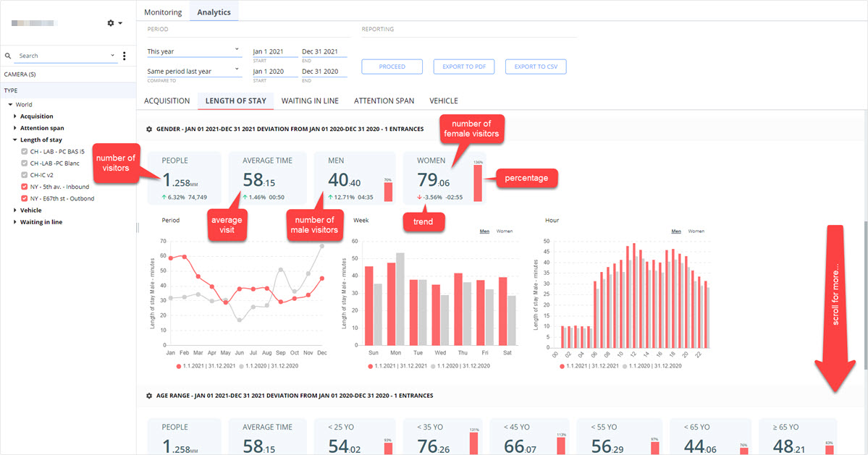Check the CH-IC v2 camera checkbox
The width and height of the screenshot is (868, 455).
[x=25, y=175]
